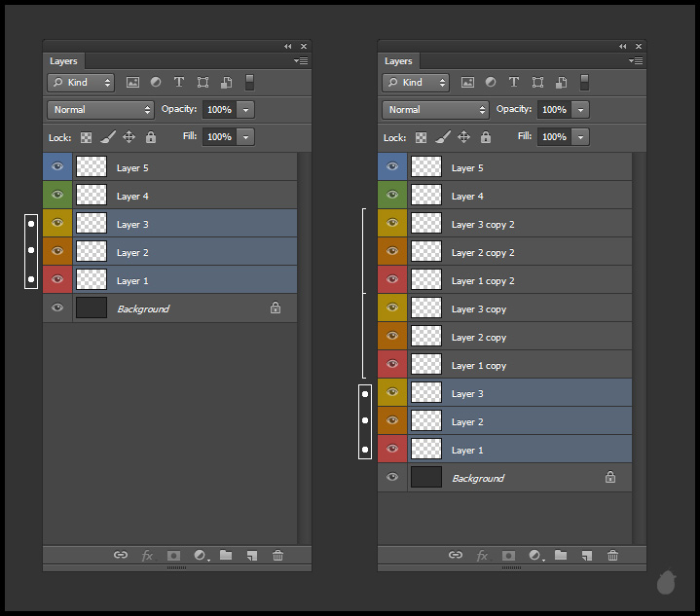
Task: Click Fill value field in left panel
Action: 219,137
